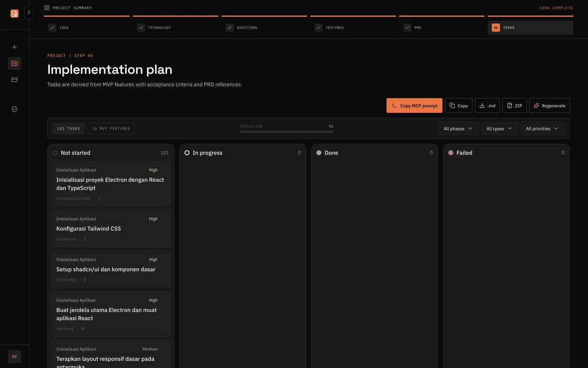Click the Not started status circle icon
The image size is (588, 368).
coord(55,153)
